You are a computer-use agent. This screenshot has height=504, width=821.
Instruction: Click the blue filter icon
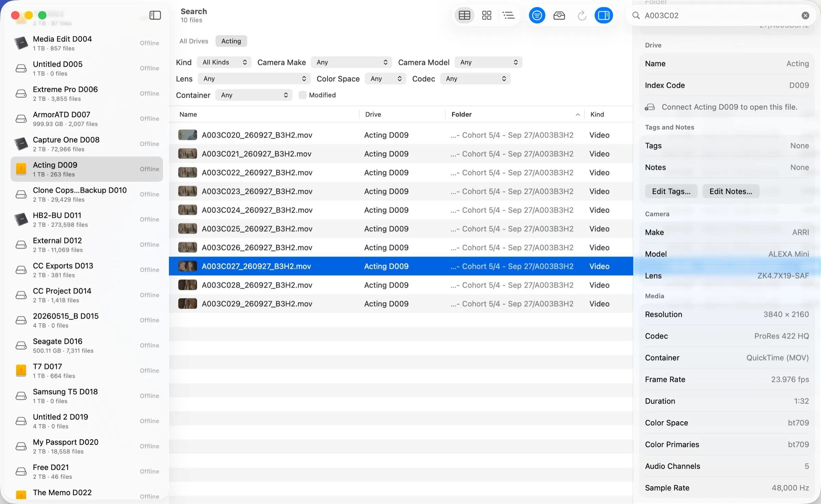[x=537, y=15]
